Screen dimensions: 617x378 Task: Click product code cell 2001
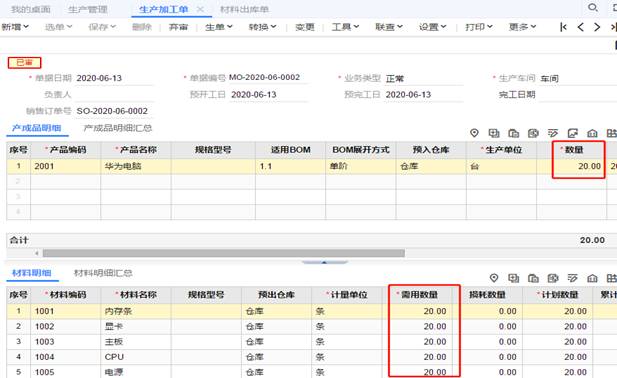pos(66,166)
